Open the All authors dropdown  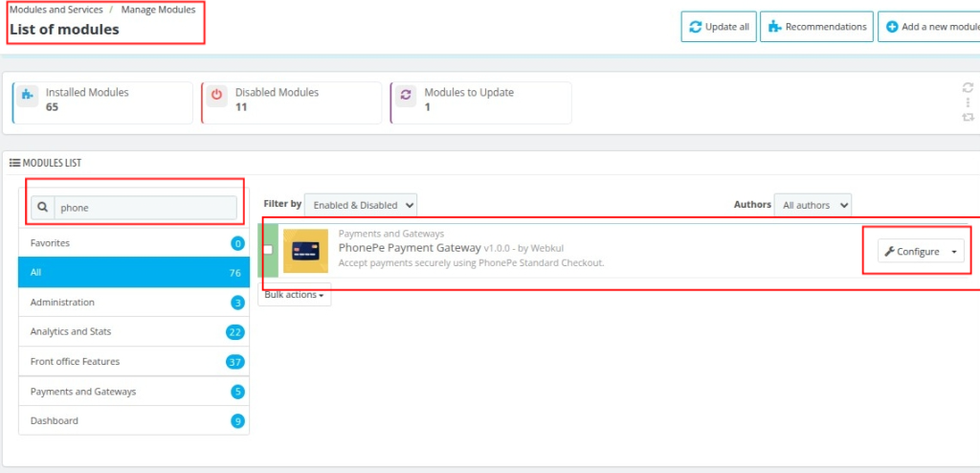(813, 205)
